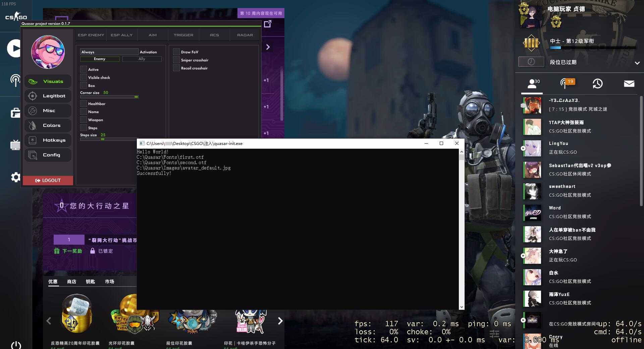The image size is (644, 349).
Task: Switch to 优惠 store tab
Action: pyautogui.click(x=53, y=282)
